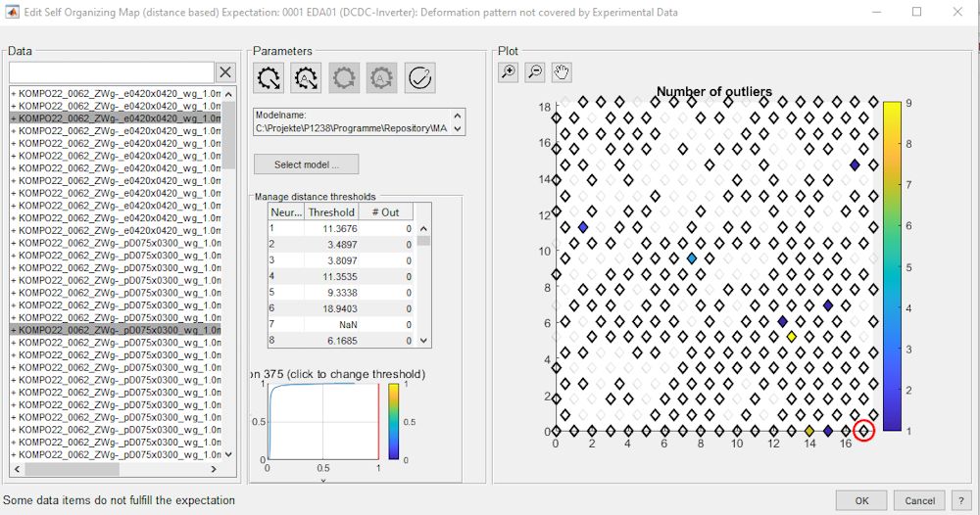Click threshold value 18.9403 in the table
This screenshot has width=980, height=515.
click(331, 307)
